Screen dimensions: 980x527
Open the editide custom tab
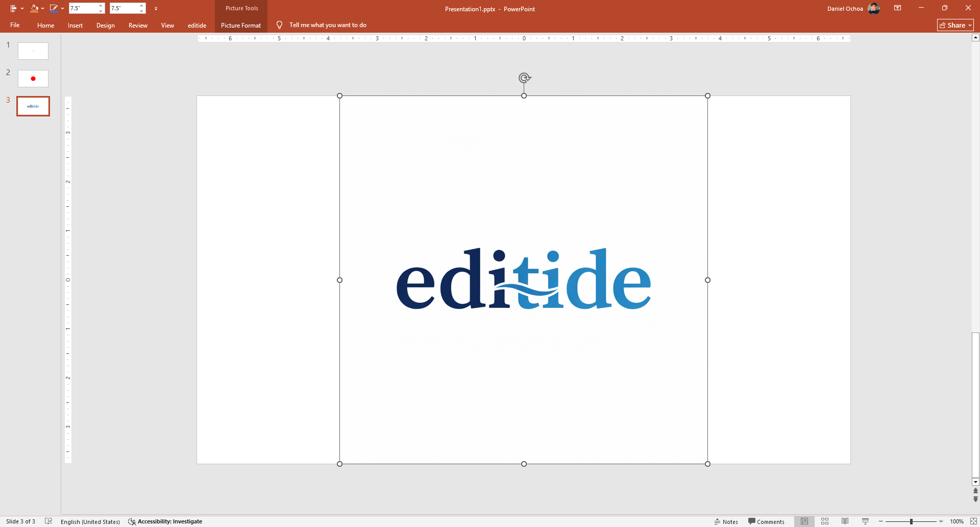[x=197, y=25]
